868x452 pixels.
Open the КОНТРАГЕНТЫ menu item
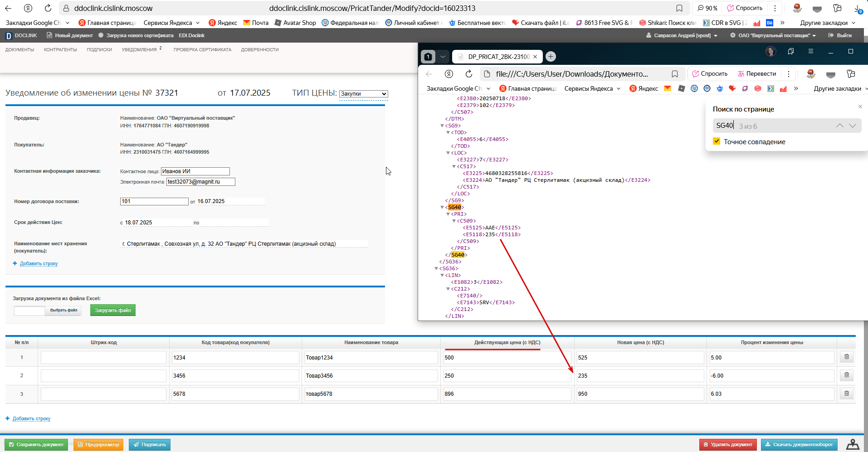(60, 50)
